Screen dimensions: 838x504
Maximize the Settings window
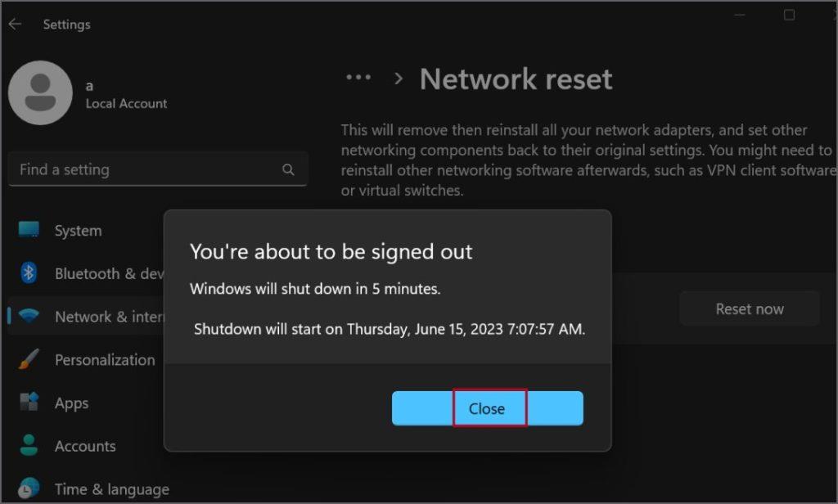pos(790,15)
